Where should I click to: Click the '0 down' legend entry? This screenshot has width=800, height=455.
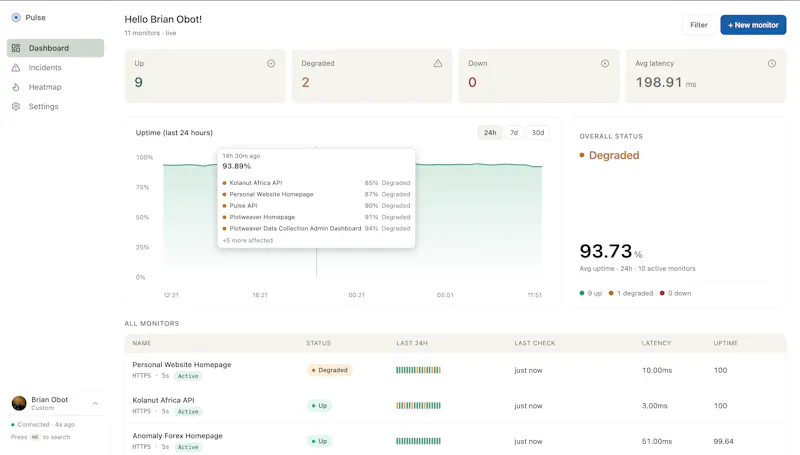point(676,293)
